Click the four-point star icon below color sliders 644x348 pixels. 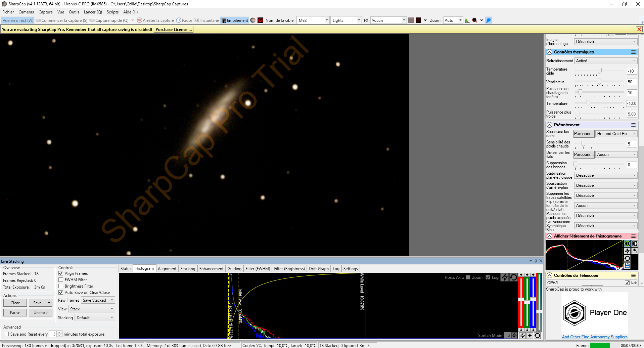coord(530,336)
